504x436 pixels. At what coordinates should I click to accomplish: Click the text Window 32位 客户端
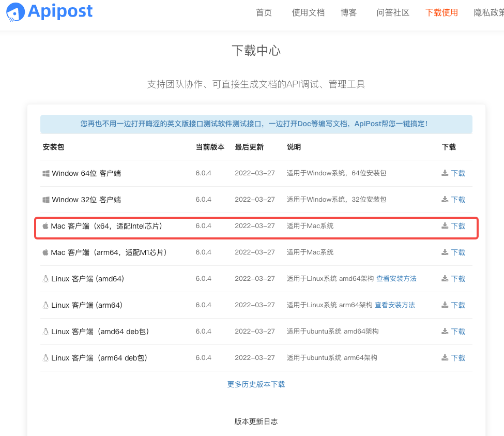point(86,200)
